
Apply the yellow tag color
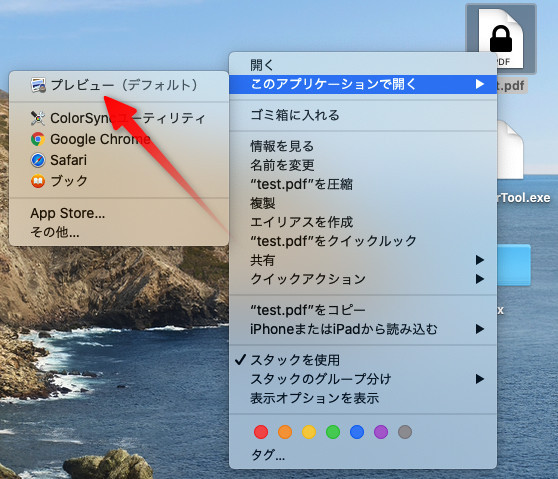(309, 432)
